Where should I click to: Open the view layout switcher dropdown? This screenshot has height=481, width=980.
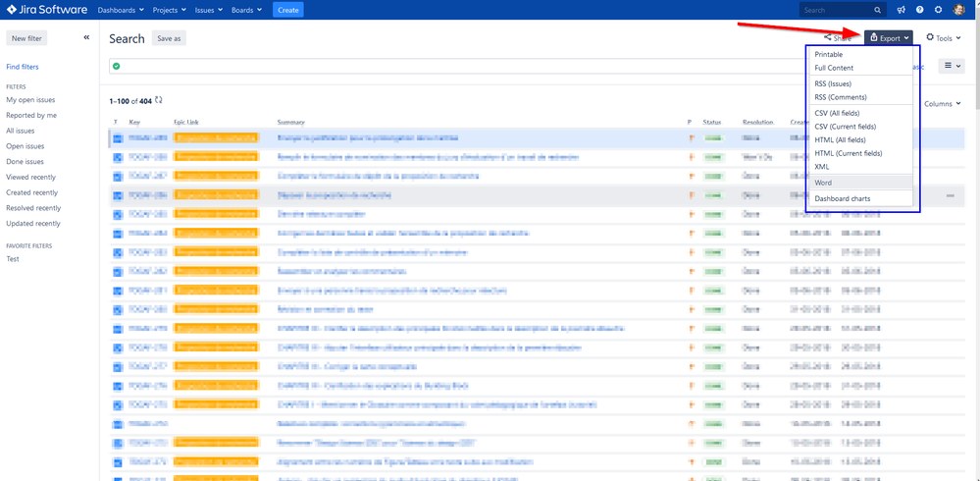(952, 66)
